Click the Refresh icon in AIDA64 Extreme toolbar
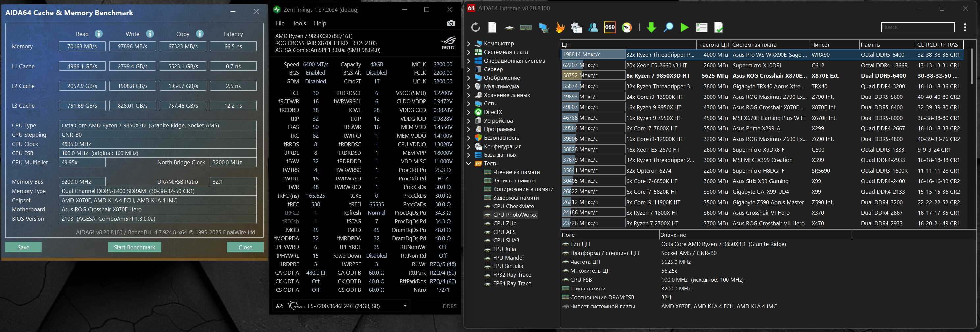The width and height of the screenshot is (980, 332). [476, 27]
